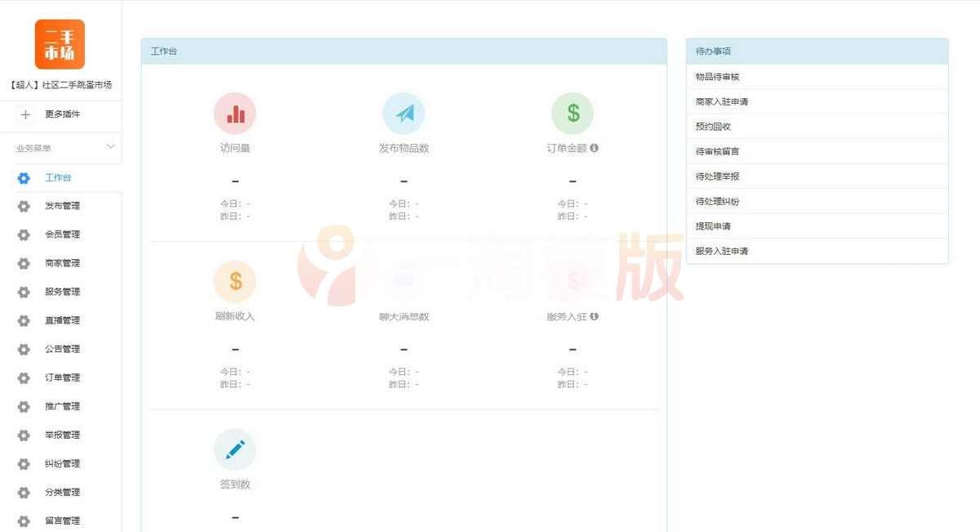The image size is (980, 532).
Task: Open the 二手市场 logo in the sidebar
Action: 60,43
